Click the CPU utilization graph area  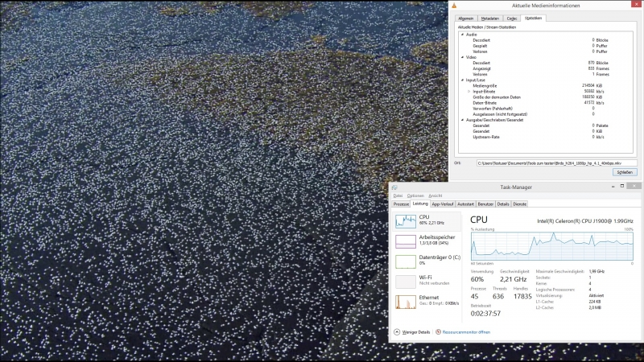(552, 246)
